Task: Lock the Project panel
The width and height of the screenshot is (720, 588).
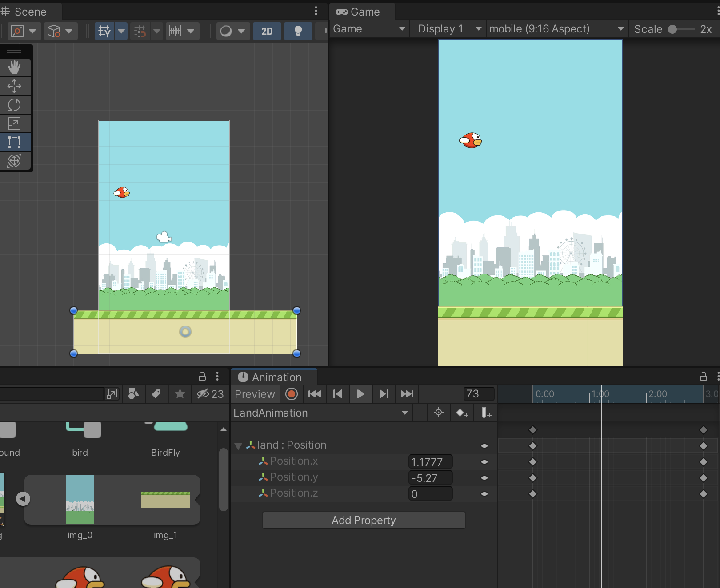Action: [202, 376]
